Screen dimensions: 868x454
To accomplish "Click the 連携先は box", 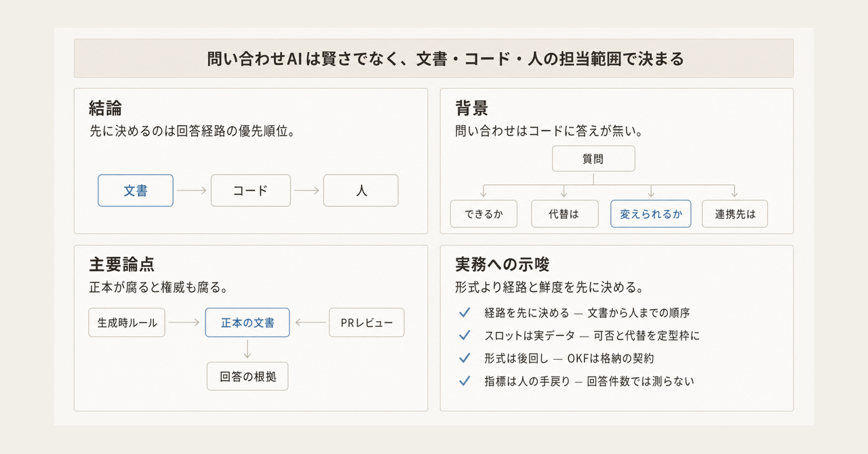I will [x=734, y=213].
